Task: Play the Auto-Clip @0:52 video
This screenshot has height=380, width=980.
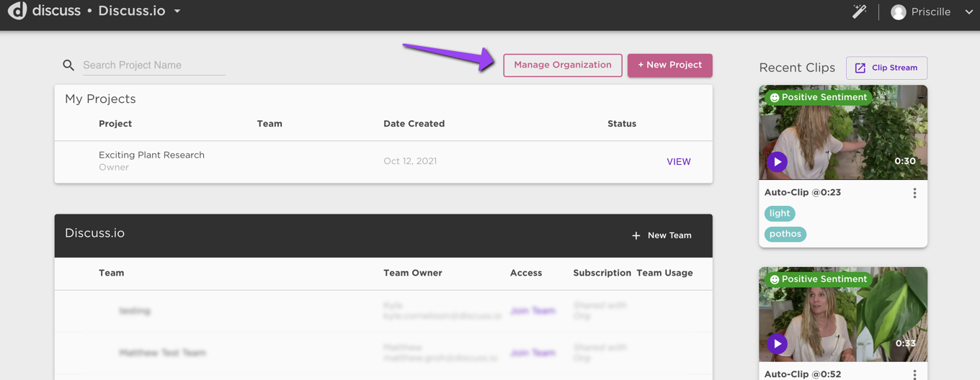Action: 777,344
